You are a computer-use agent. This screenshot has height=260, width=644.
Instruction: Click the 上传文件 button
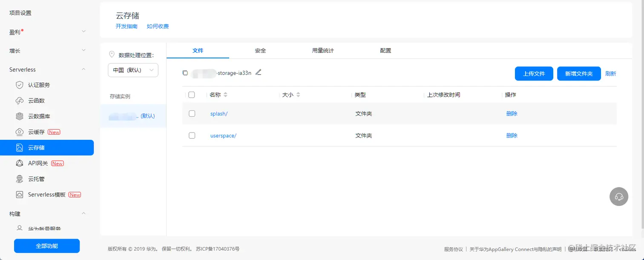tap(534, 73)
